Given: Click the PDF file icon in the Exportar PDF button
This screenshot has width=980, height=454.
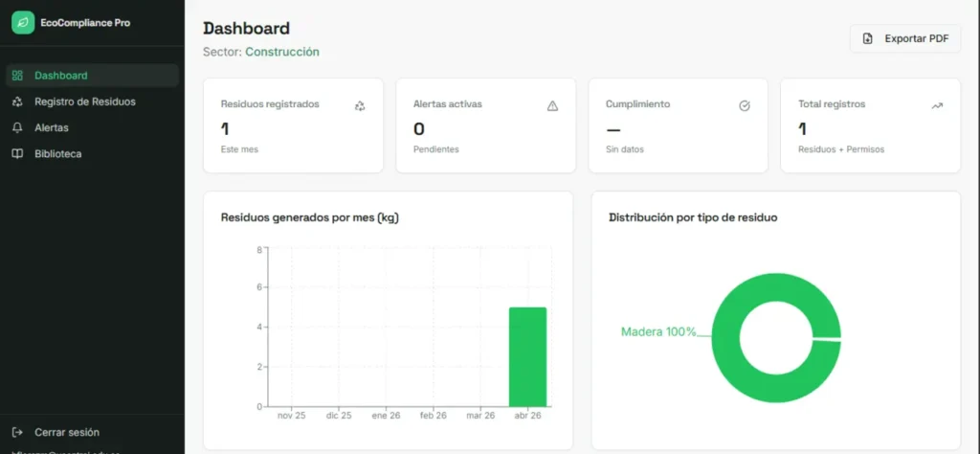Looking at the screenshot, I should point(867,38).
